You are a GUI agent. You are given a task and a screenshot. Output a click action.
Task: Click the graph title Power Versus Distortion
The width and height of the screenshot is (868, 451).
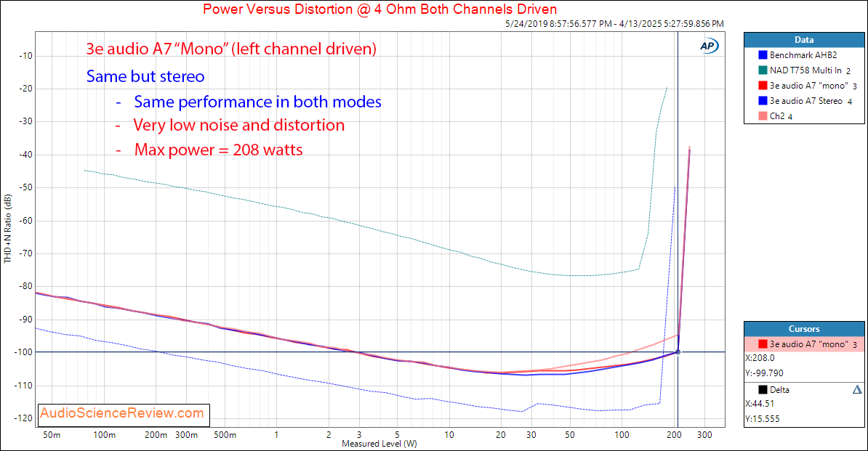(x=379, y=9)
